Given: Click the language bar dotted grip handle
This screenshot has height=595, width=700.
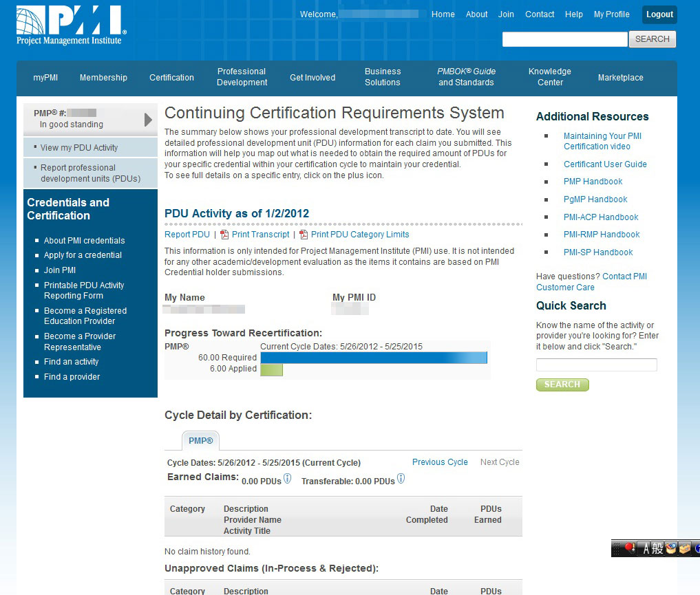Looking at the screenshot, I should tap(617, 548).
